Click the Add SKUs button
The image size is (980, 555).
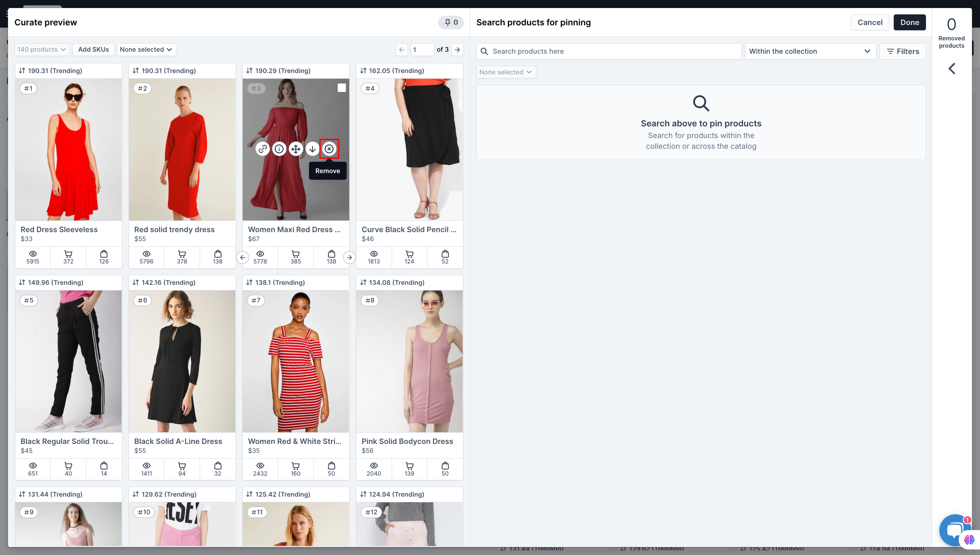93,50
